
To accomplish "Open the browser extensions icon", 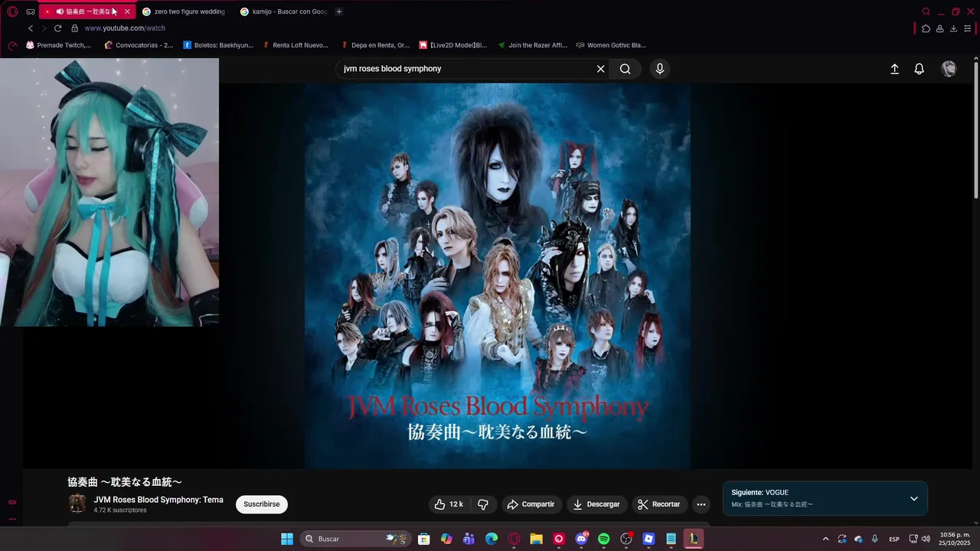I will click(x=926, y=28).
